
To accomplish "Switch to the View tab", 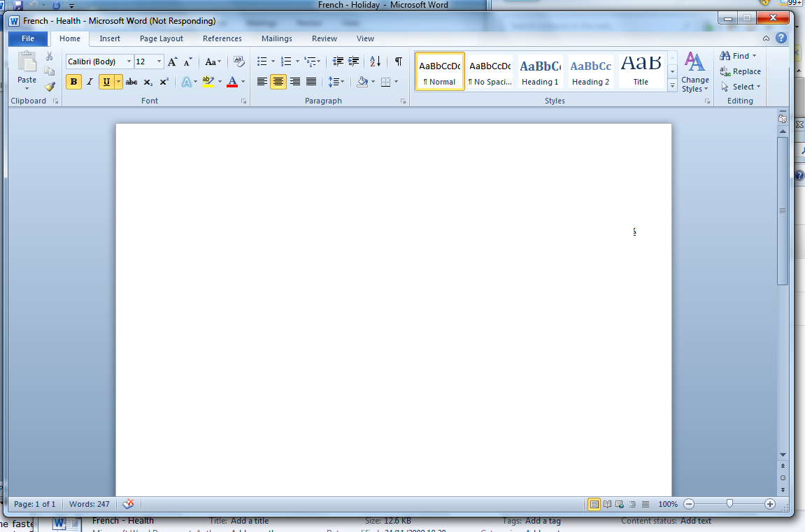I will [366, 38].
